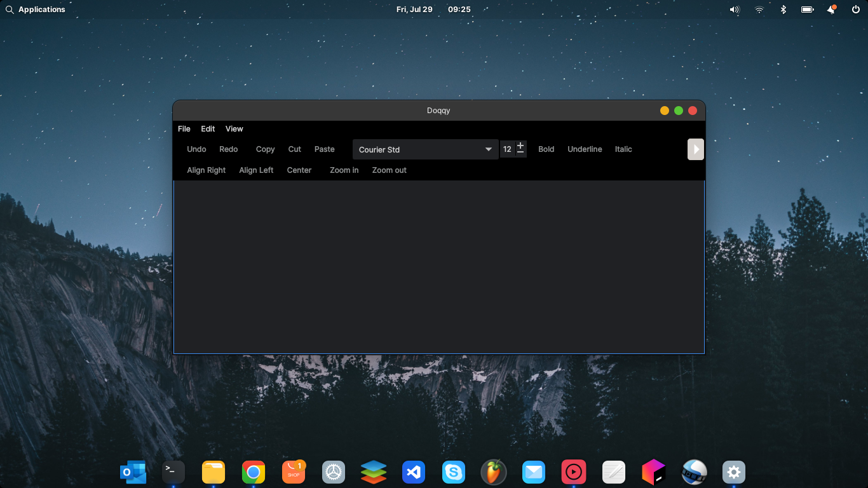Screen dimensions: 868x488
Task: Click Zoom in on the toolbar
Action: click(x=344, y=170)
